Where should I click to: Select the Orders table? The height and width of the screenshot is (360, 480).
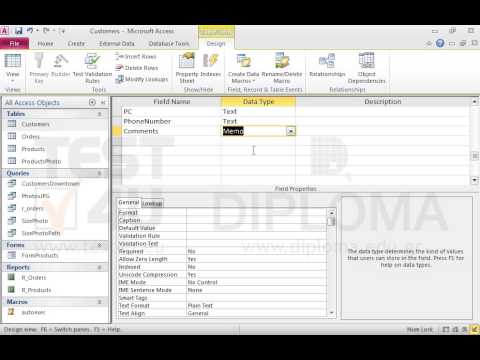click(30, 136)
